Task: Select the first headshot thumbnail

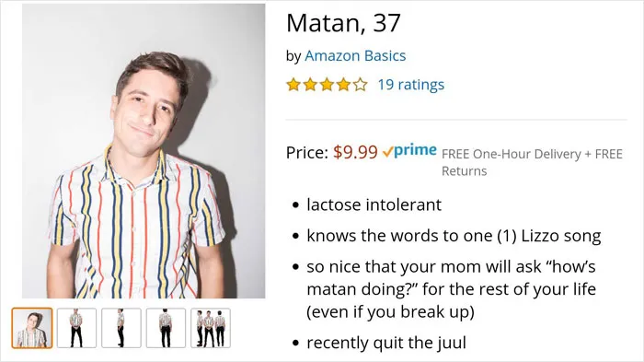Action: tap(32, 328)
